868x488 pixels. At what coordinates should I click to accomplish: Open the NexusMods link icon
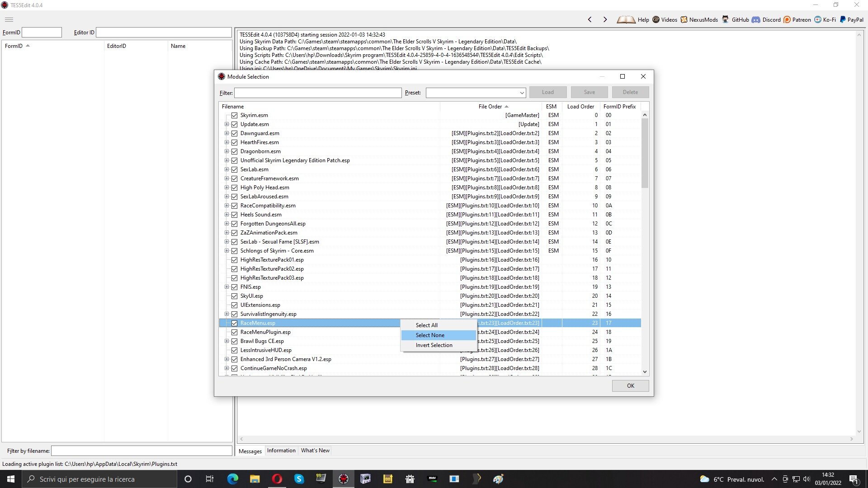[x=684, y=19]
